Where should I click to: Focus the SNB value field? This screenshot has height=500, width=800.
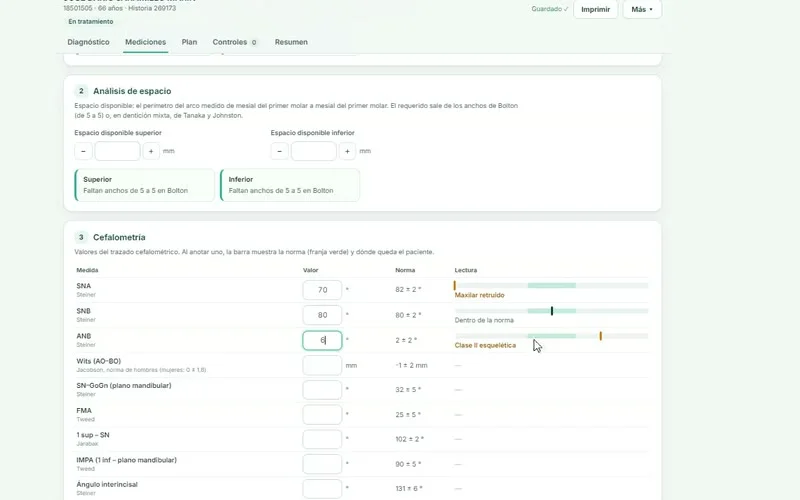(322, 315)
